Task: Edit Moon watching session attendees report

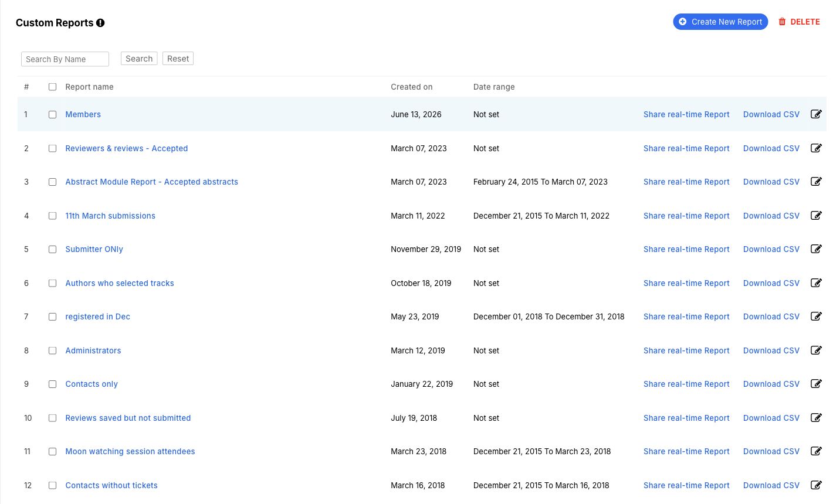Action: [816, 451]
